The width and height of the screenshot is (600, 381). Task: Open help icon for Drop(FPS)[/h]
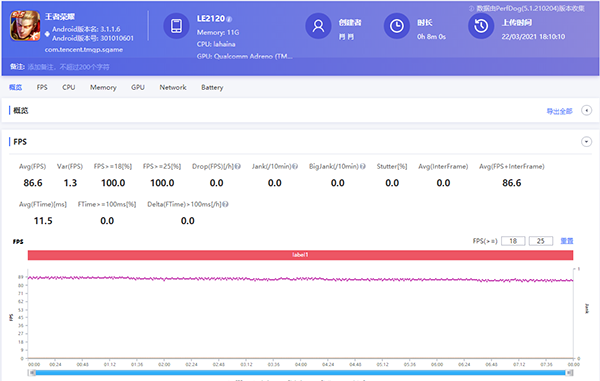coord(238,166)
